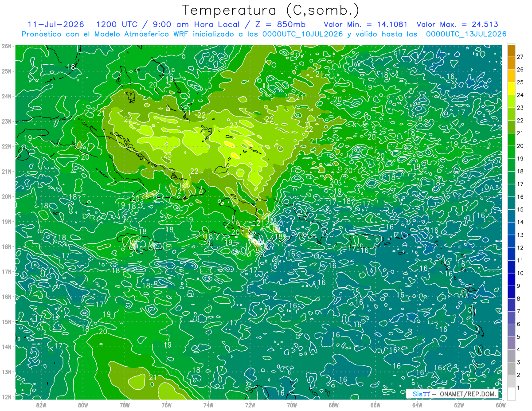Pick the orange swatch above colorbar label 27
Viewport: 532px width, 411px height.
click(511, 51)
